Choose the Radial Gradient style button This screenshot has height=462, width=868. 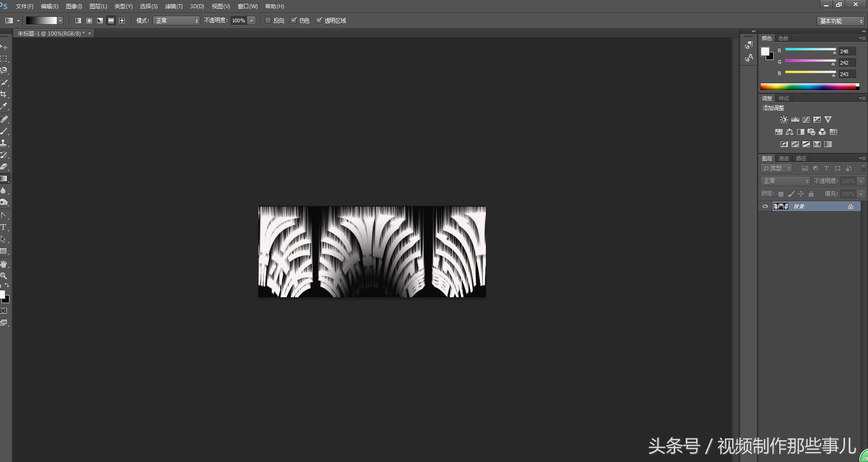pyautogui.click(x=89, y=20)
